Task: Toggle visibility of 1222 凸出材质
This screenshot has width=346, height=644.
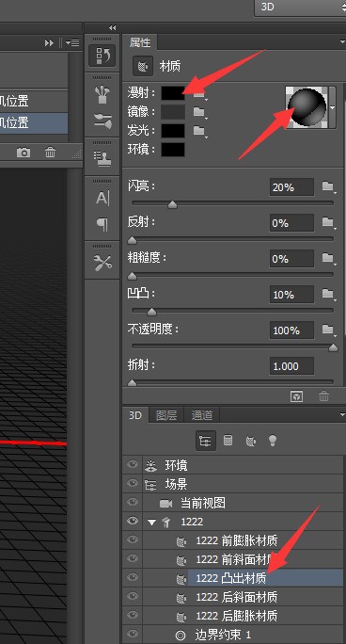Action: pyautogui.click(x=133, y=577)
